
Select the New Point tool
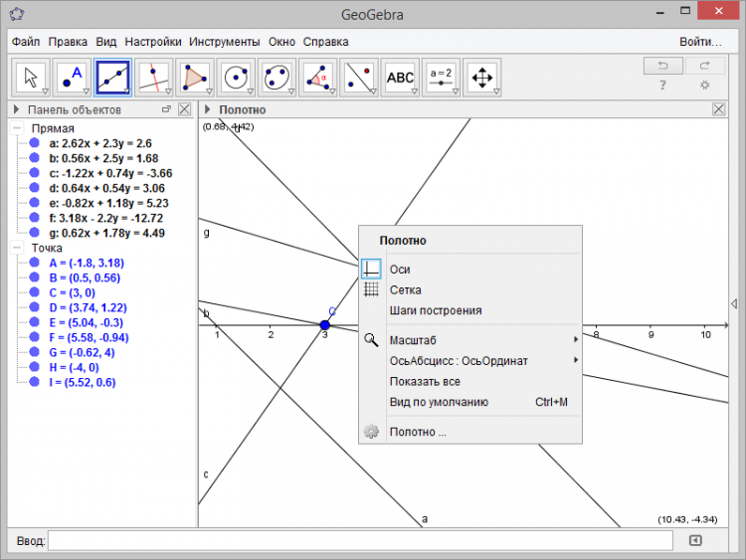coord(72,77)
